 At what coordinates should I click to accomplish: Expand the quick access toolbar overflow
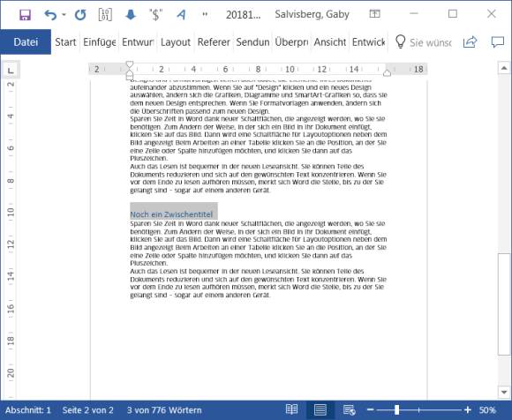tap(205, 14)
